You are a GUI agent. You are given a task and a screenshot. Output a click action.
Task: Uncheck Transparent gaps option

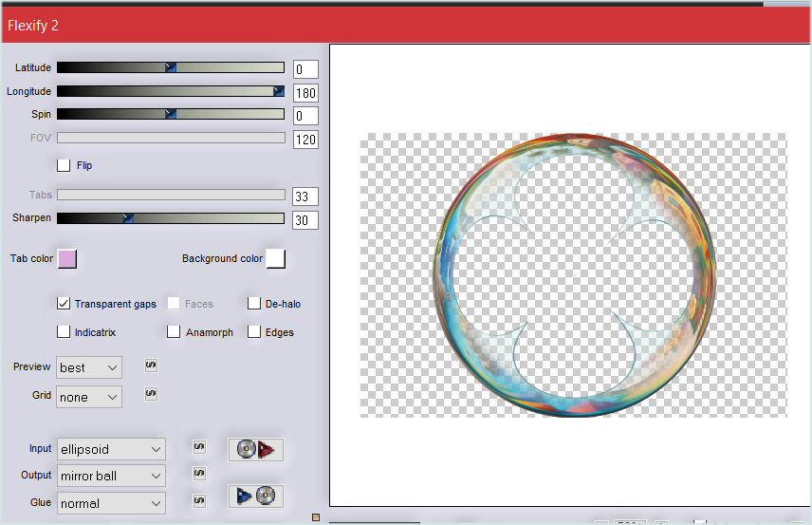pos(64,304)
